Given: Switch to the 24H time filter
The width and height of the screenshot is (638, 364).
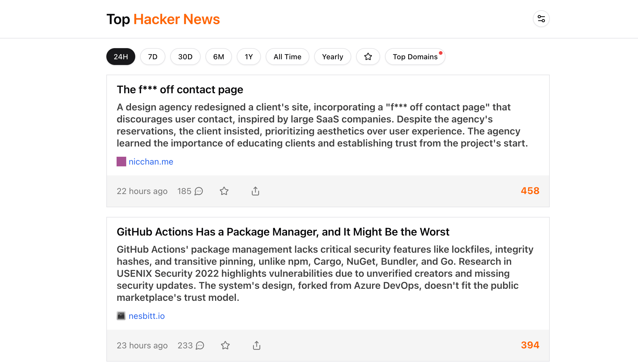Looking at the screenshot, I should (x=120, y=57).
